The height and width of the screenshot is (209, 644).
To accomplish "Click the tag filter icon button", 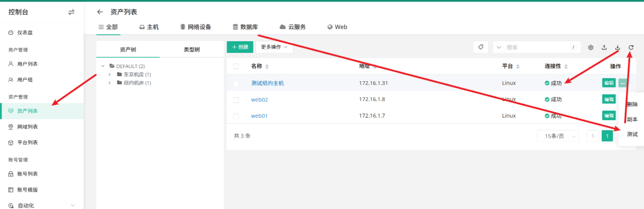I will pos(481,47).
